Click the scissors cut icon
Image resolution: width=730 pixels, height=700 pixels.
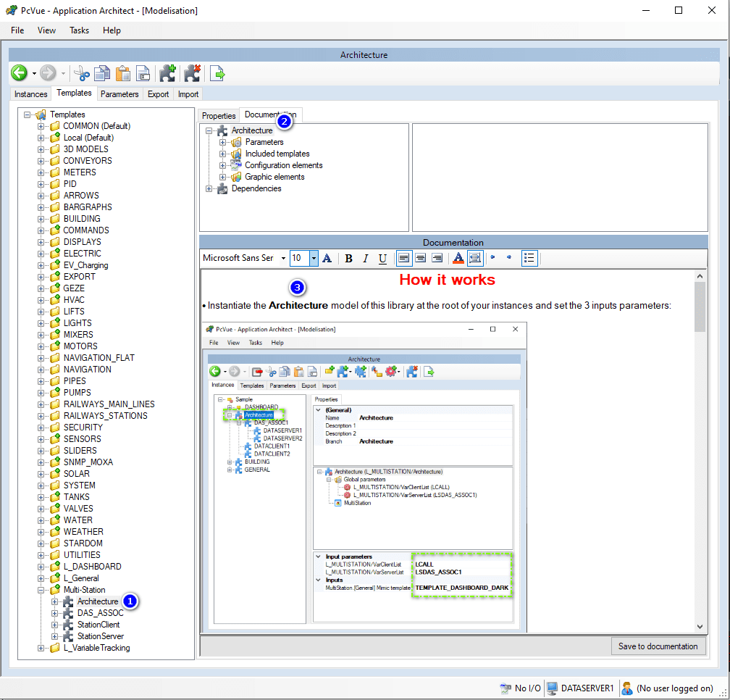click(x=82, y=72)
